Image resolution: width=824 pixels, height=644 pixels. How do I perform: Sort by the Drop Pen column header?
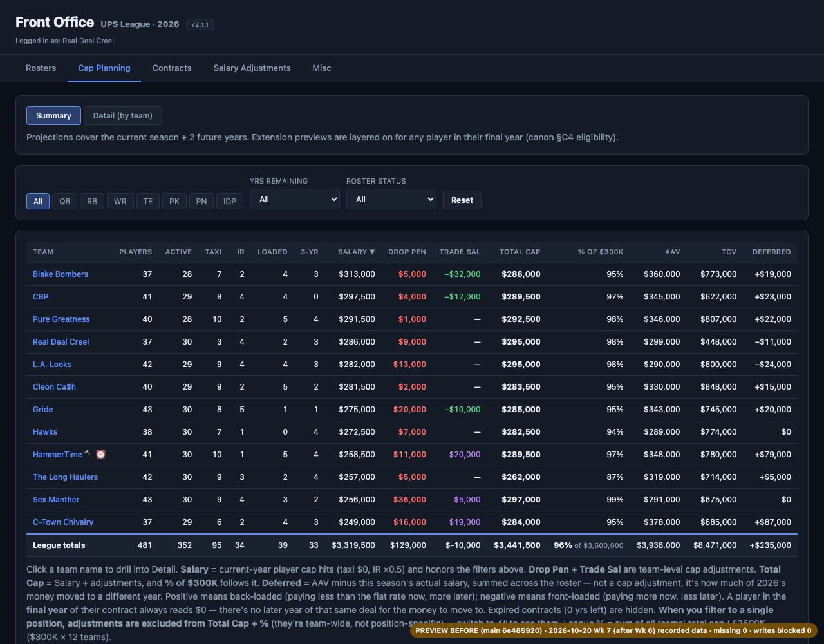point(407,252)
